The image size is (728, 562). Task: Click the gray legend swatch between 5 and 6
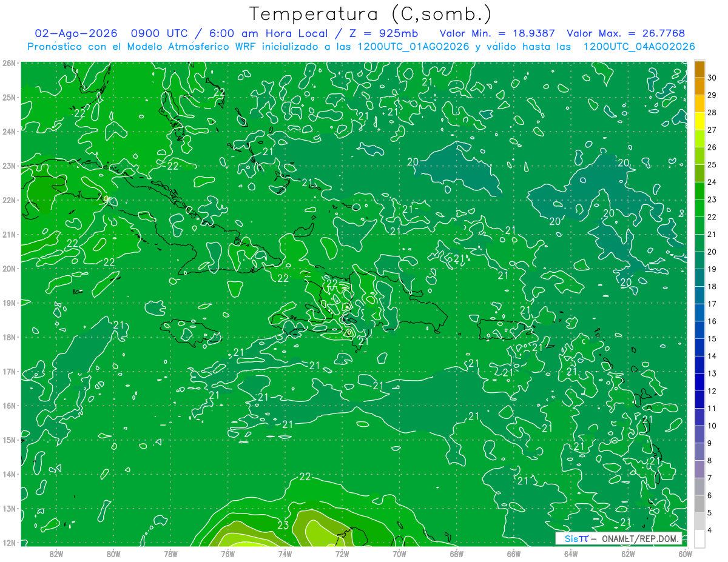(699, 504)
